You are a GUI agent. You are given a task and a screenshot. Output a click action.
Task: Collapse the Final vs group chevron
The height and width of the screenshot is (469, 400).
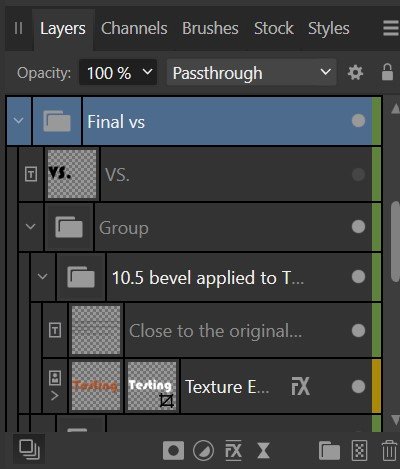pos(19,120)
